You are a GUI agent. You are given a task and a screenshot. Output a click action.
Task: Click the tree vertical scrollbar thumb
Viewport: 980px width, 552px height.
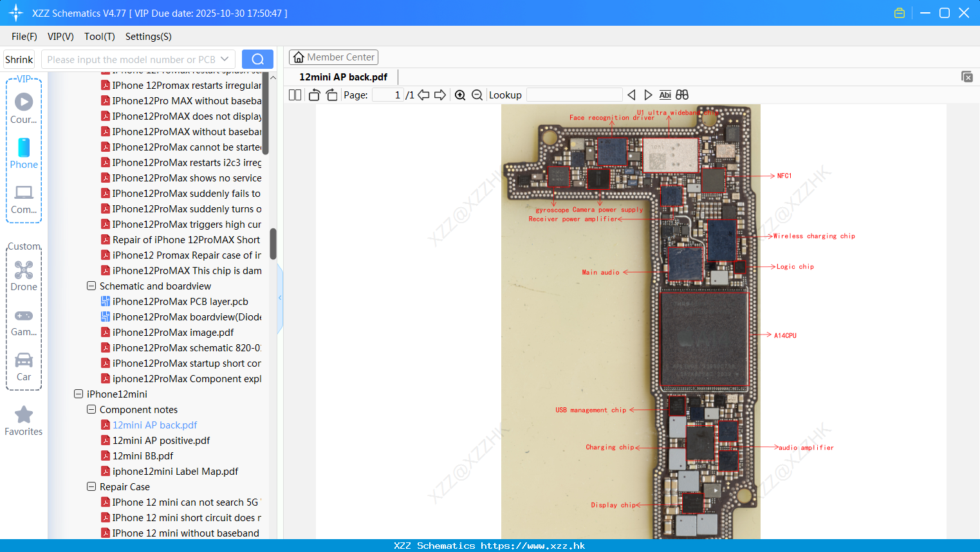click(x=273, y=244)
